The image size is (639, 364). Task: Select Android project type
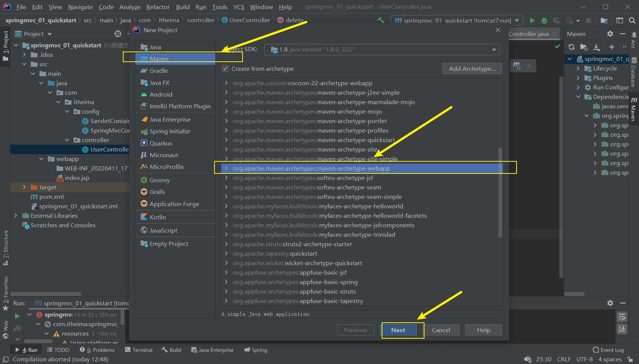point(175,94)
